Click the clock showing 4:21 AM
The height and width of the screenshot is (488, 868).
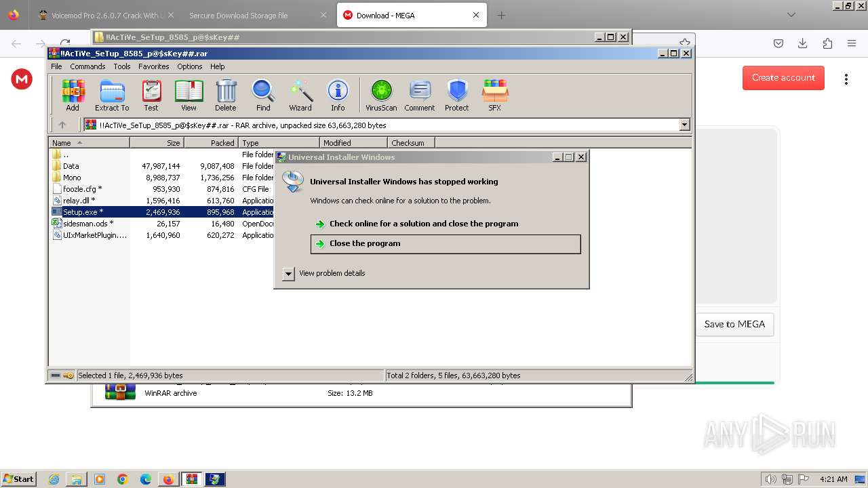click(833, 479)
